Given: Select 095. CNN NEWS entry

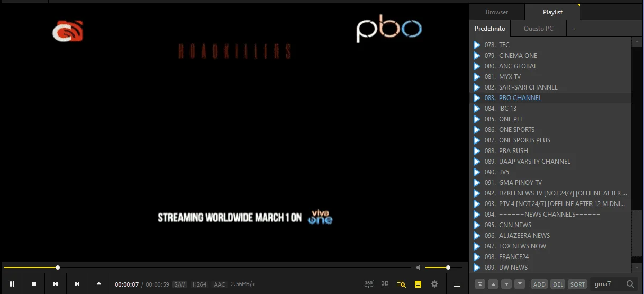Looking at the screenshot, I should pos(550,225).
